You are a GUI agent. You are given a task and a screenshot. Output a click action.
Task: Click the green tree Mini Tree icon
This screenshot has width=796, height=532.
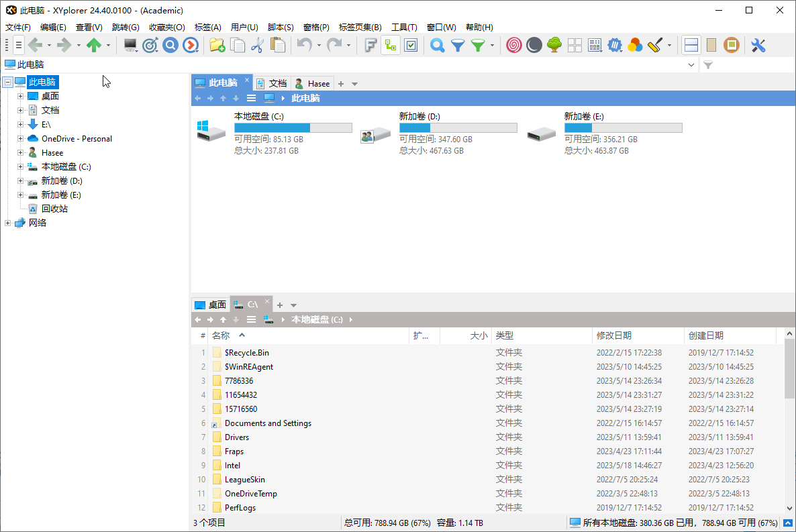pyautogui.click(x=554, y=45)
